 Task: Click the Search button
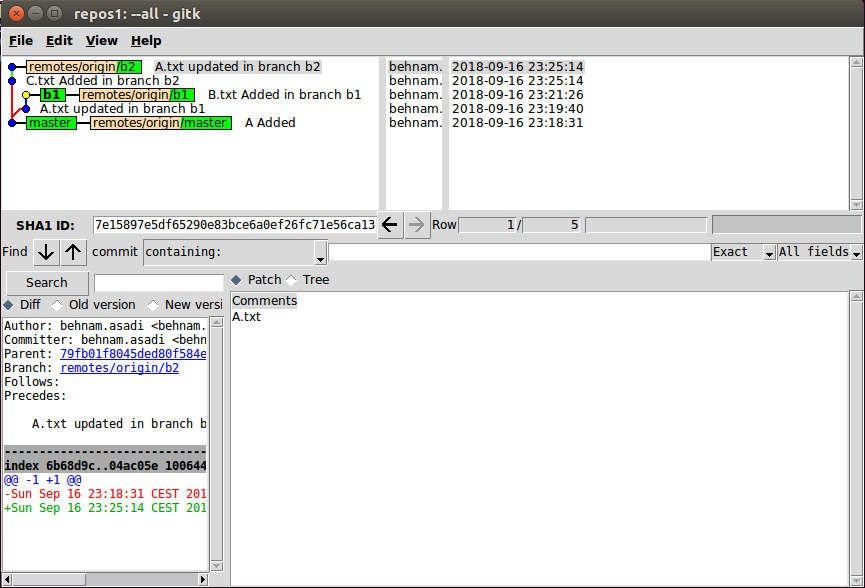point(47,283)
